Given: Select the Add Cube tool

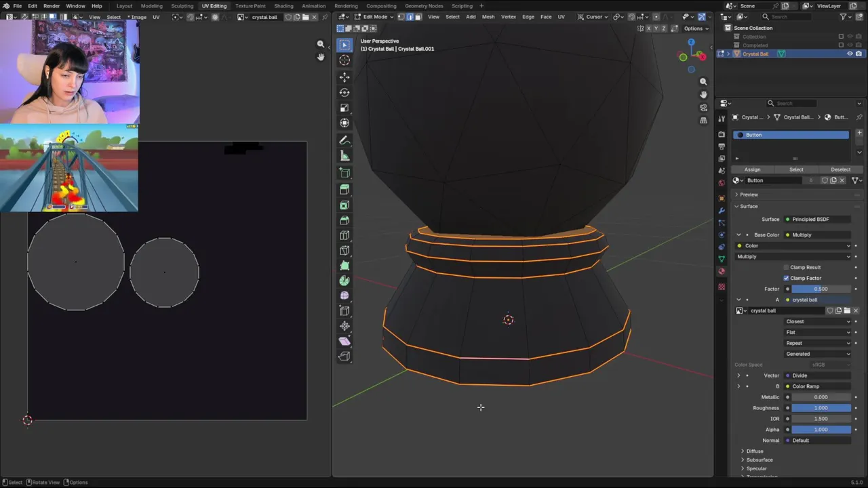Looking at the screenshot, I should pyautogui.click(x=344, y=173).
